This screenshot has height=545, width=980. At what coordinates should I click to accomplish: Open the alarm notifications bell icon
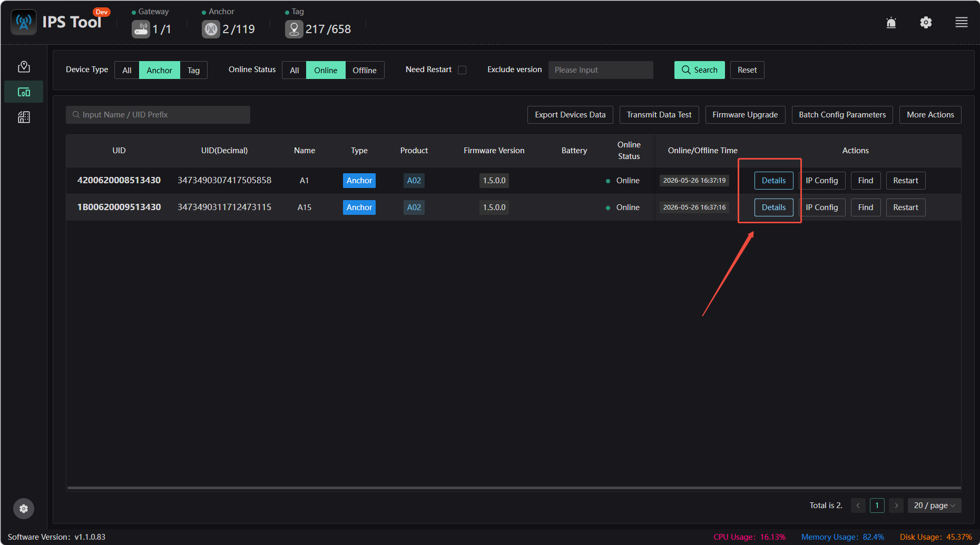point(891,22)
